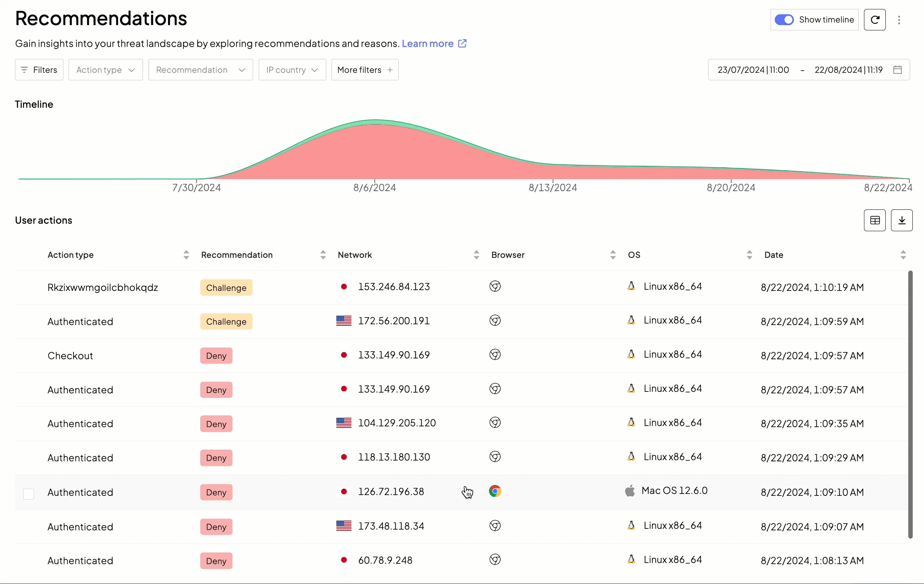The height and width of the screenshot is (584, 924).
Task: Open the Learn more link
Action: click(427, 44)
